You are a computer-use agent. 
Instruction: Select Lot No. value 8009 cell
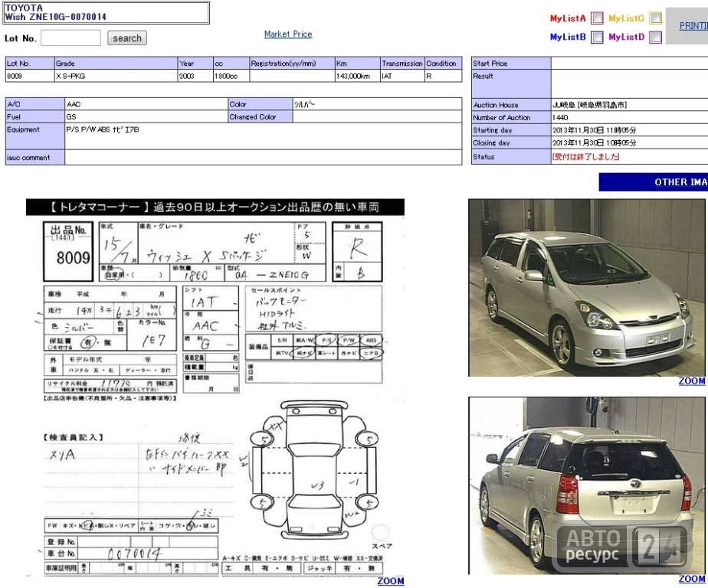click(x=30, y=76)
